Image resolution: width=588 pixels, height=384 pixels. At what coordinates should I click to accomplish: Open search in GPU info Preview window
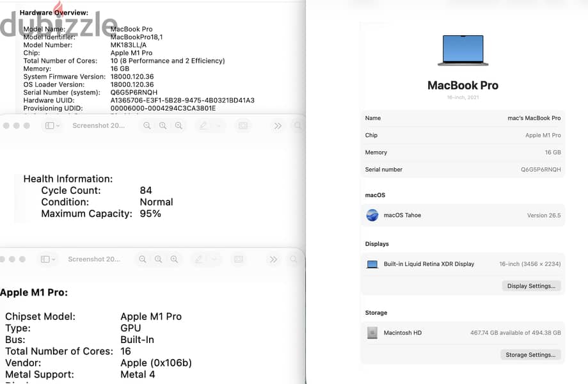tap(293, 259)
